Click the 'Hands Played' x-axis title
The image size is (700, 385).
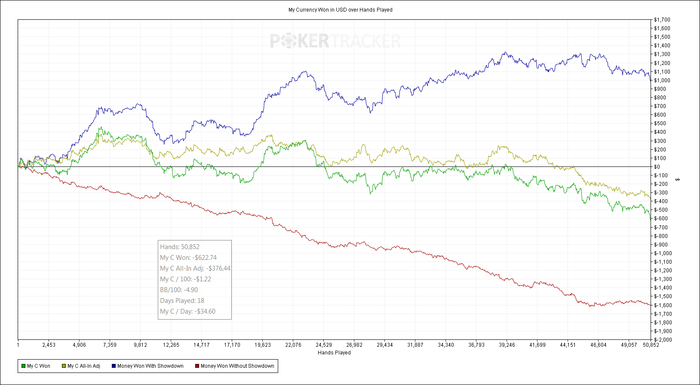coord(334,352)
